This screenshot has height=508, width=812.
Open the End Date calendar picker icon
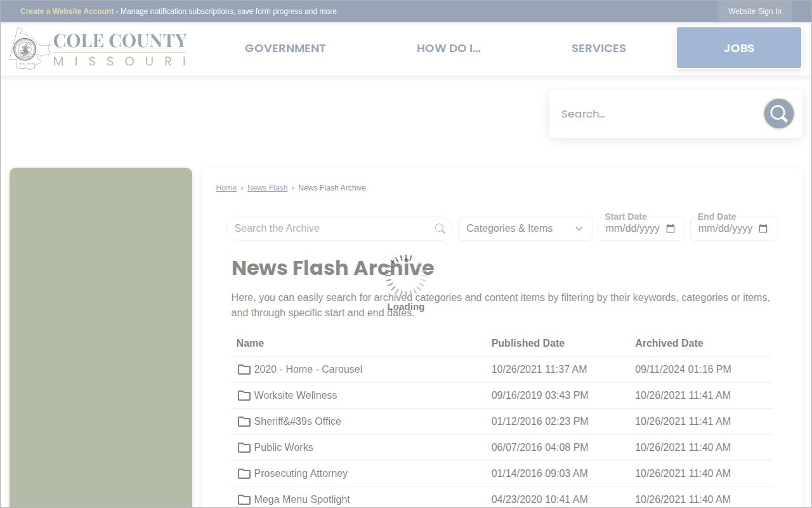pos(763,229)
